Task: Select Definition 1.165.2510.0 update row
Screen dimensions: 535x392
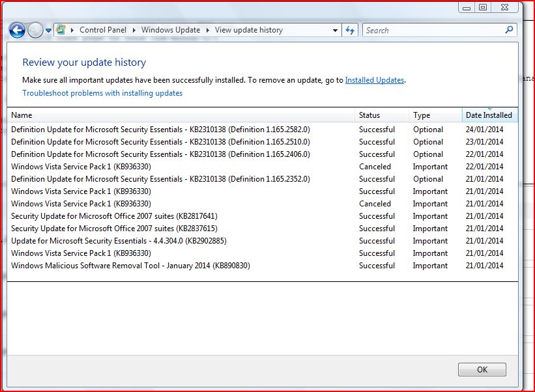Action: point(262,142)
